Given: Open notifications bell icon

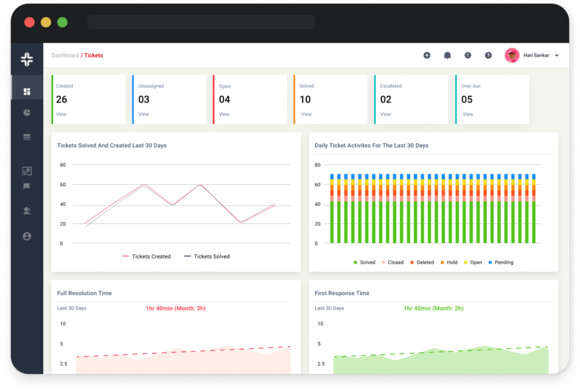Looking at the screenshot, I should coord(447,56).
